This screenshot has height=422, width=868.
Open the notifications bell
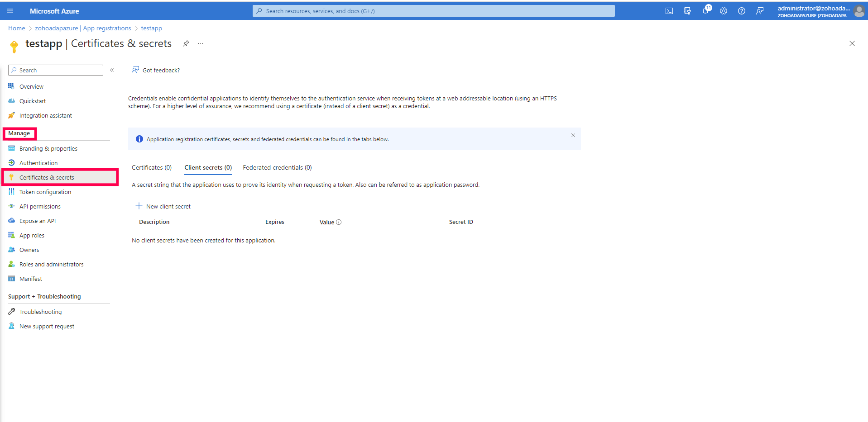pyautogui.click(x=705, y=11)
